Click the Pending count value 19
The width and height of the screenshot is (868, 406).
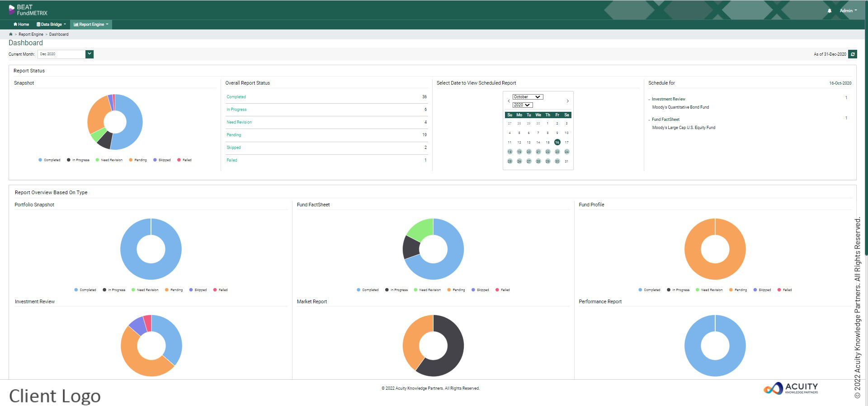click(425, 135)
